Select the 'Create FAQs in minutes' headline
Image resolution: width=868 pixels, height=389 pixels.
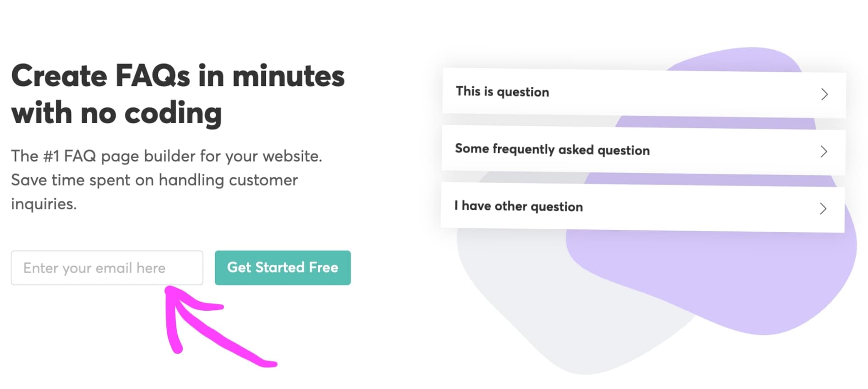(x=178, y=76)
